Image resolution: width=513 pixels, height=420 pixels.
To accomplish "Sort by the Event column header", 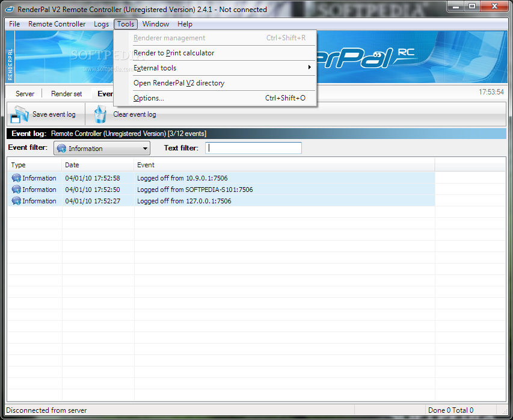I will [x=284, y=165].
